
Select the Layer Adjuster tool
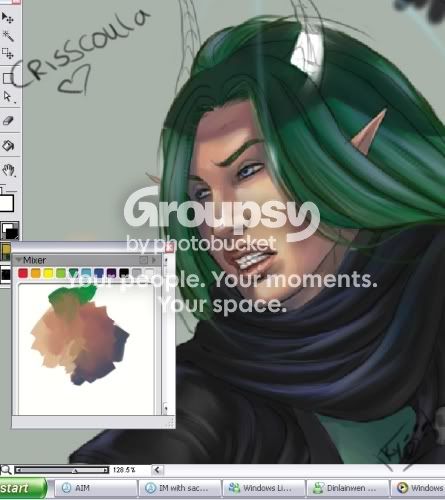coord(7,18)
